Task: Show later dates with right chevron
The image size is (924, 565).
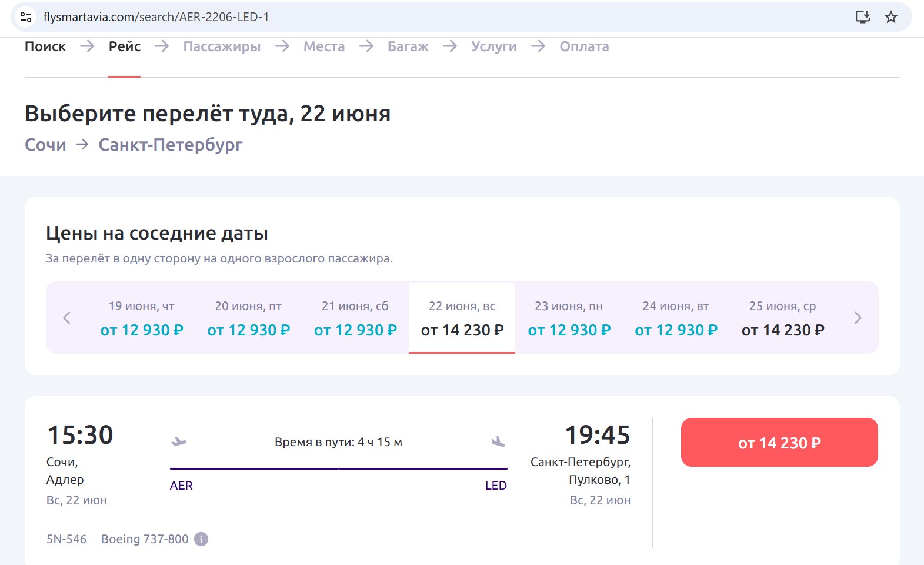Action: pyautogui.click(x=858, y=318)
